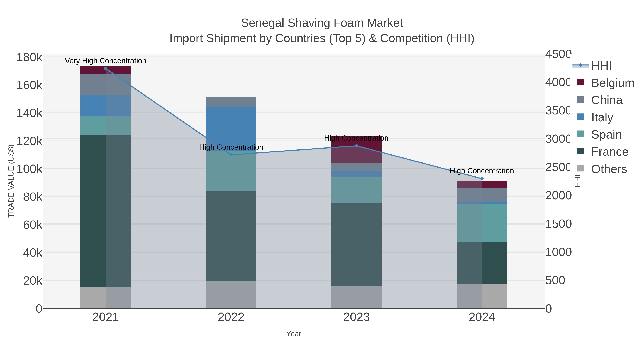This screenshot has width=644, height=362.
Task: Click the 2022 HHI data point
Action: coord(231,155)
